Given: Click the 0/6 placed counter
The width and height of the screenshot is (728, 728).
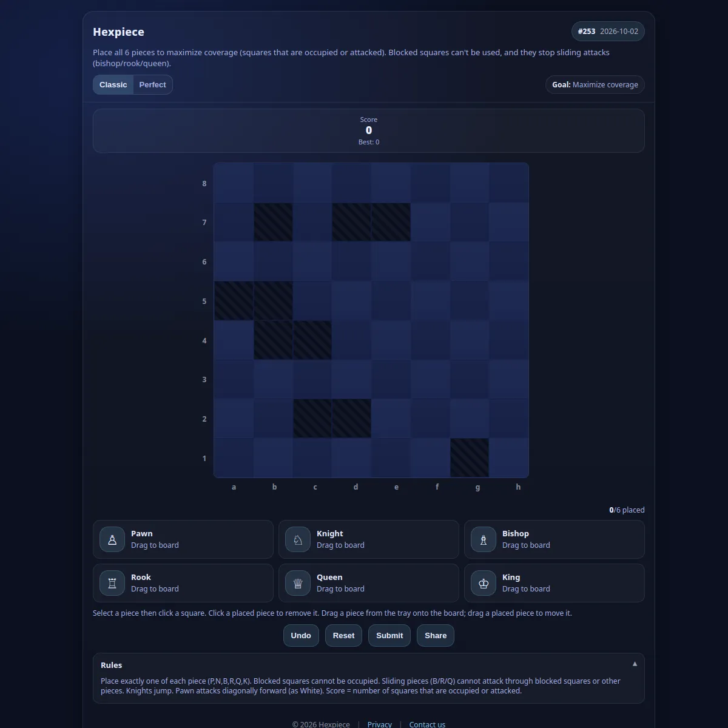Looking at the screenshot, I should pyautogui.click(x=627, y=510).
